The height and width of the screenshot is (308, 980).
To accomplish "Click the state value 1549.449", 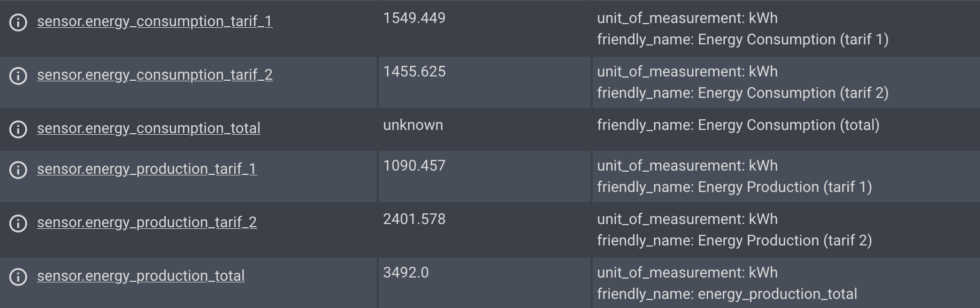I will [x=413, y=18].
